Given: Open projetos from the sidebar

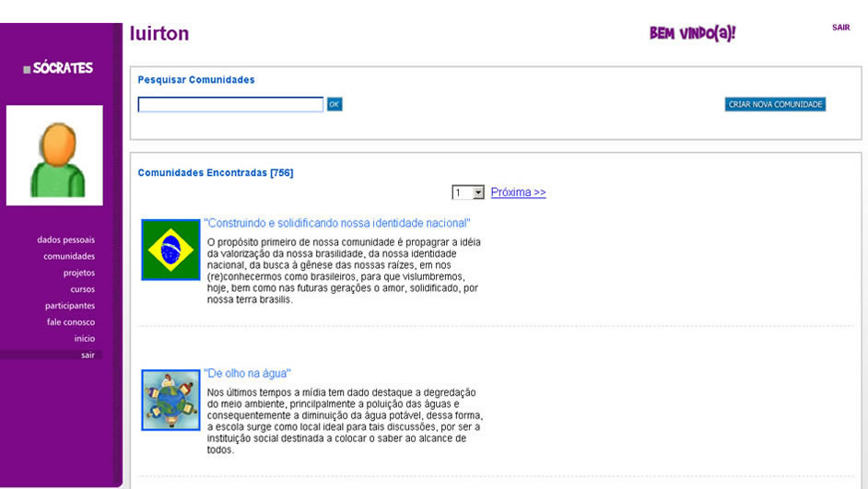Looking at the screenshot, I should [x=78, y=273].
